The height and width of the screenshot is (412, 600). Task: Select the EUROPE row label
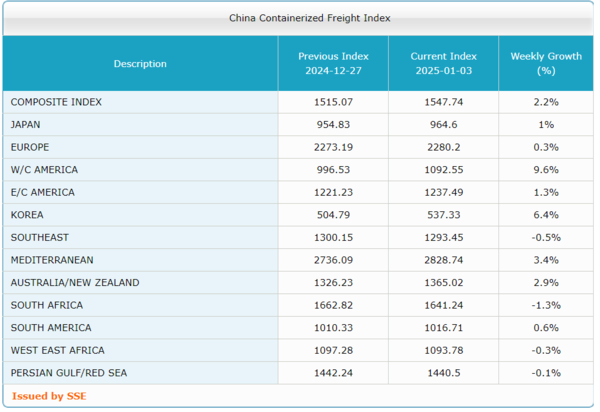tap(30, 147)
